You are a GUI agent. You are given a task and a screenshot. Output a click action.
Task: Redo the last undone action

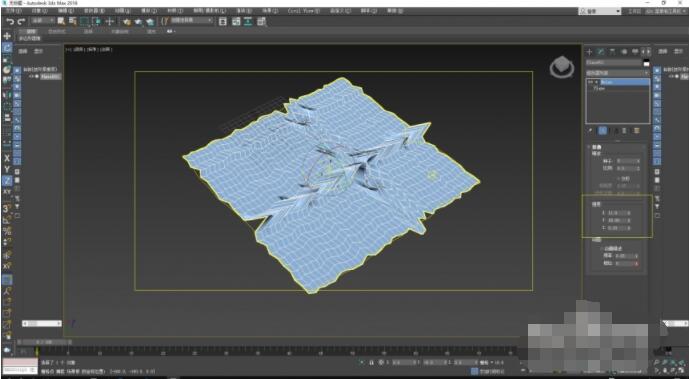point(21,22)
